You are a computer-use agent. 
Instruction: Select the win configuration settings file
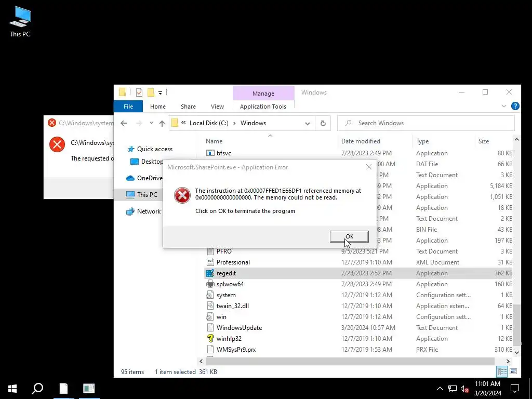point(221,317)
